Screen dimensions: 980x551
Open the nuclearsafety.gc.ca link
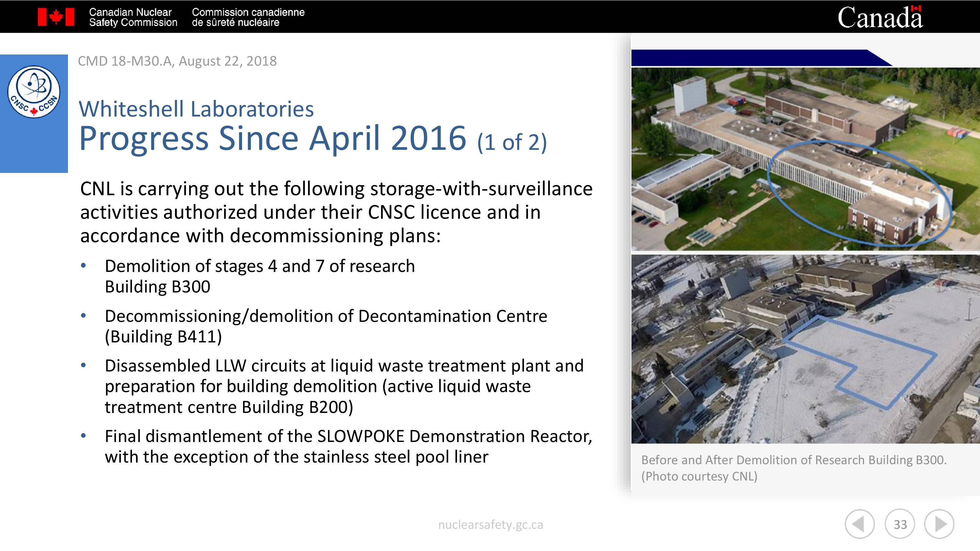tap(490, 525)
